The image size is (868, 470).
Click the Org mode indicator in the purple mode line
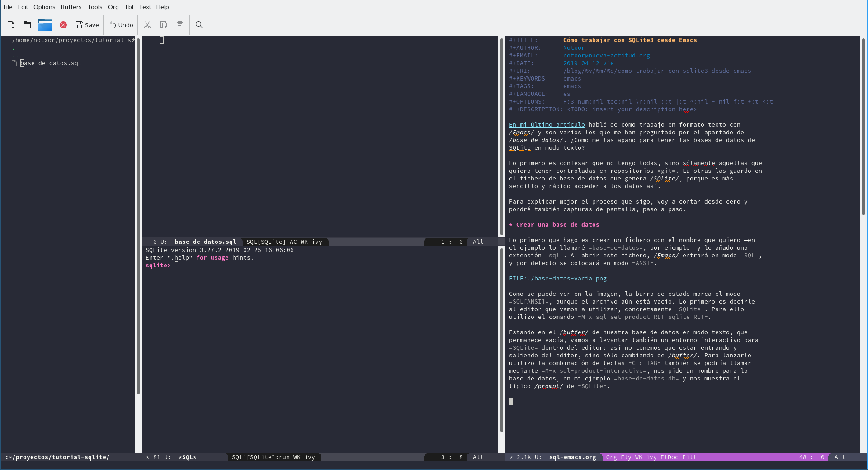click(x=612, y=457)
